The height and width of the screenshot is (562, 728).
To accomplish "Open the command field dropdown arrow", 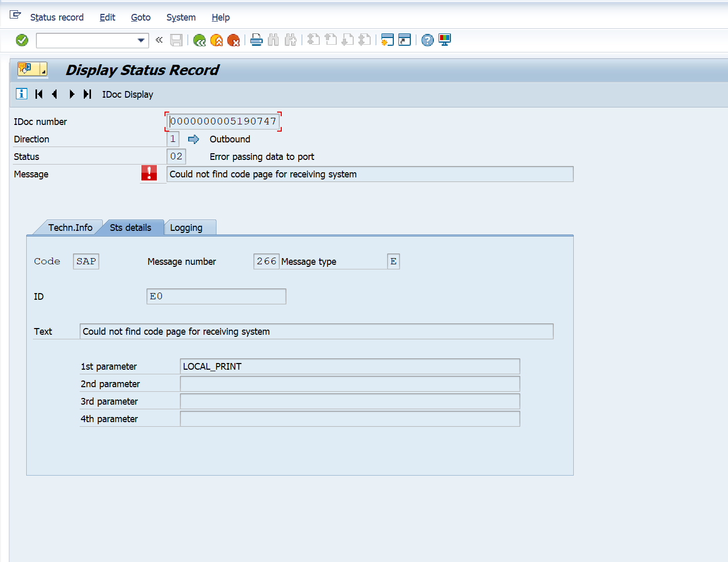I will point(141,40).
